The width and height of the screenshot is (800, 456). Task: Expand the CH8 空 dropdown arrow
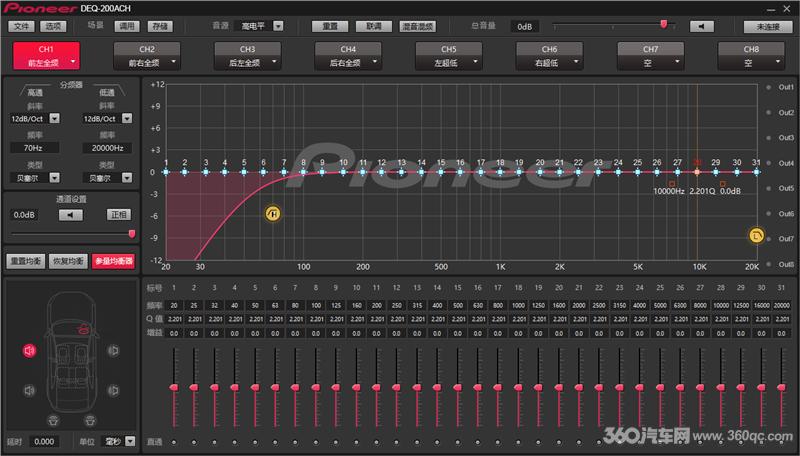point(778,62)
